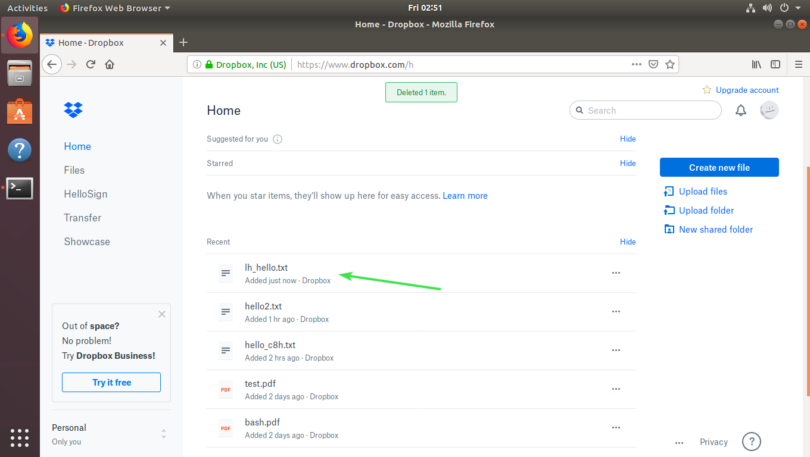Launch Terminal from the dock
This screenshot has width=810, height=457.
(x=20, y=188)
